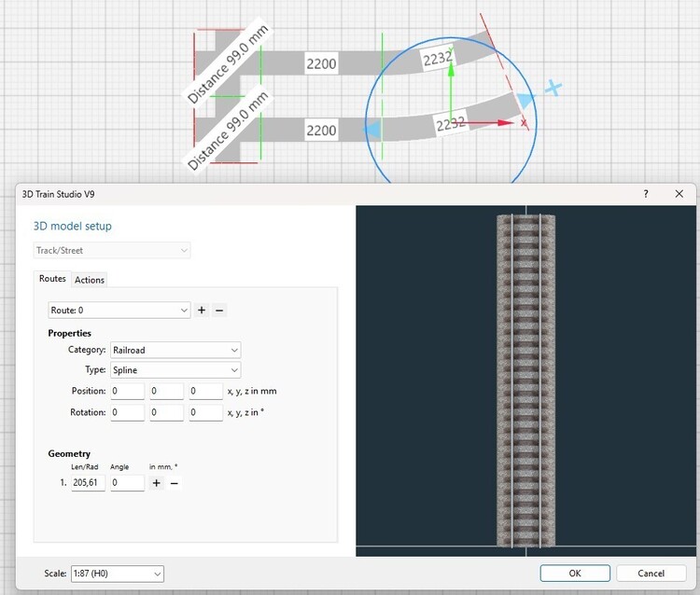The width and height of the screenshot is (700, 595).
Task: Select lower straight track labeled 2200
Action: [x=321, y=131]
